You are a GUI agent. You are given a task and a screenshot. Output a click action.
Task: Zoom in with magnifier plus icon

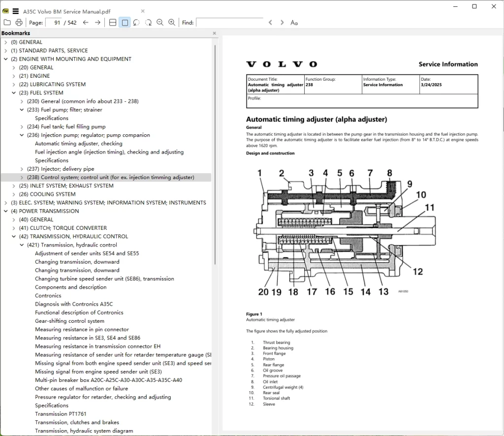click(172, 23)
